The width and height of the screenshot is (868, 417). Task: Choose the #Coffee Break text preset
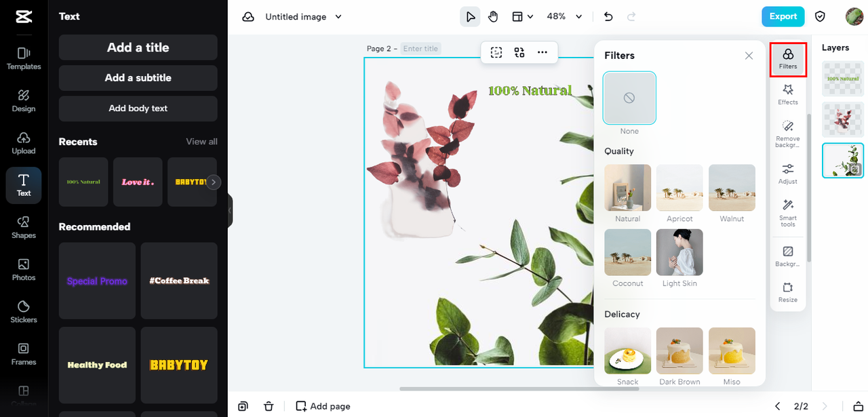click(x=179, y=281)
